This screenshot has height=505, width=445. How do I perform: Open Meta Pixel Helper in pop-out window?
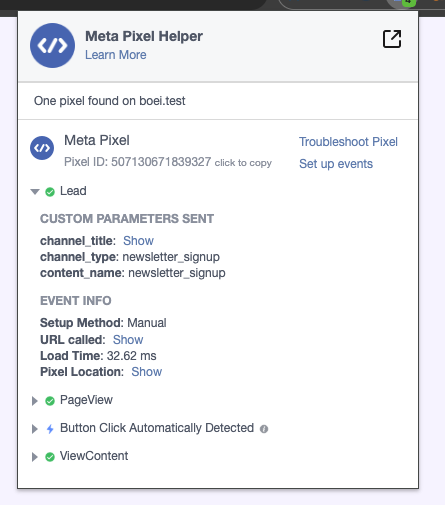392,39
